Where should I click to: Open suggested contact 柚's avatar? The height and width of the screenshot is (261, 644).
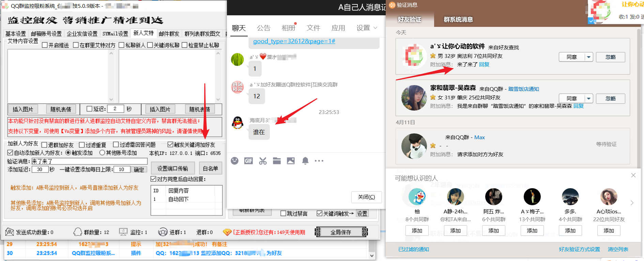(417, 197)
